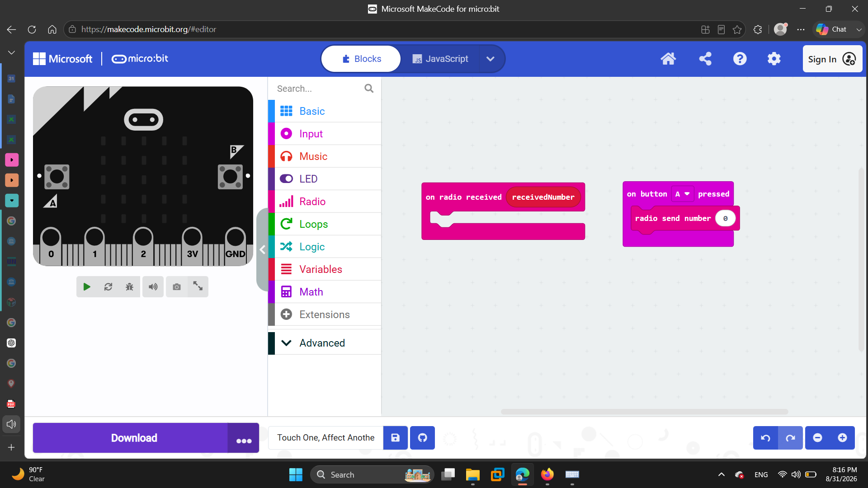
Task: Open the button A dropdown in the block
Action: 682,194
